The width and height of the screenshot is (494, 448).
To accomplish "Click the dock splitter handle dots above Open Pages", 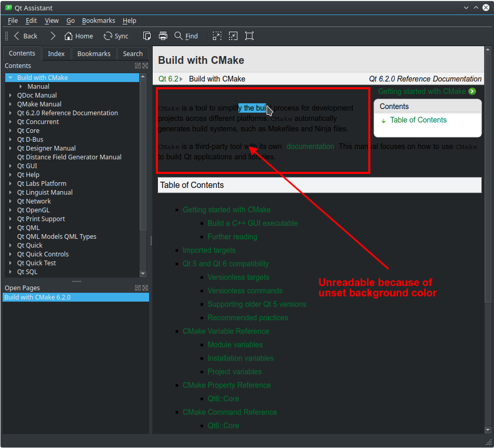I will [x=76, y=281].
